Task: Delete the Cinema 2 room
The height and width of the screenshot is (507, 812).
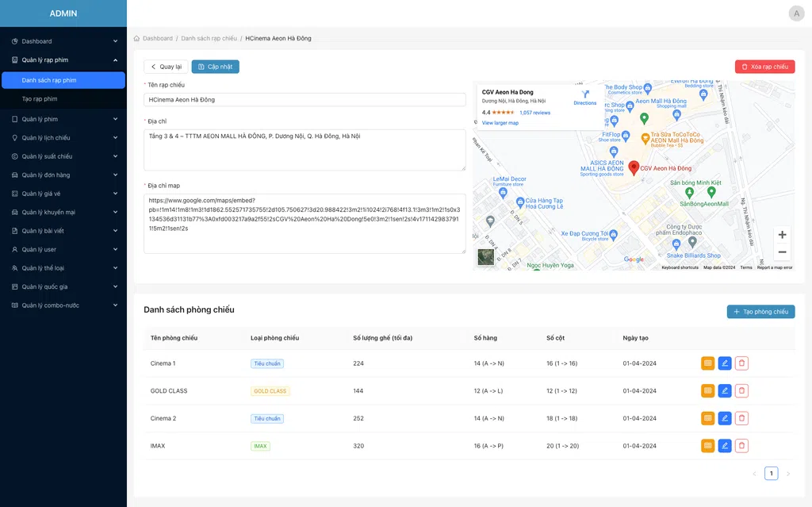Action: (x=741, y=418)
